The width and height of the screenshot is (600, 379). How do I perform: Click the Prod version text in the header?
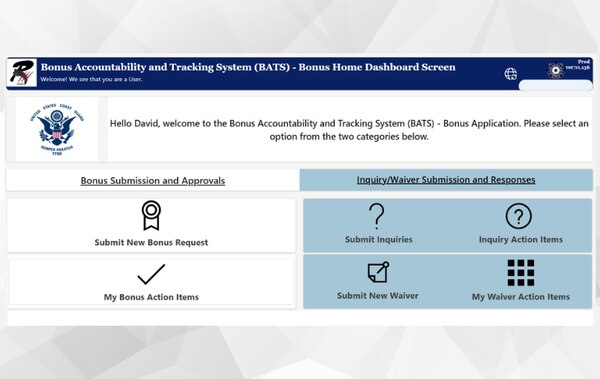578,64
